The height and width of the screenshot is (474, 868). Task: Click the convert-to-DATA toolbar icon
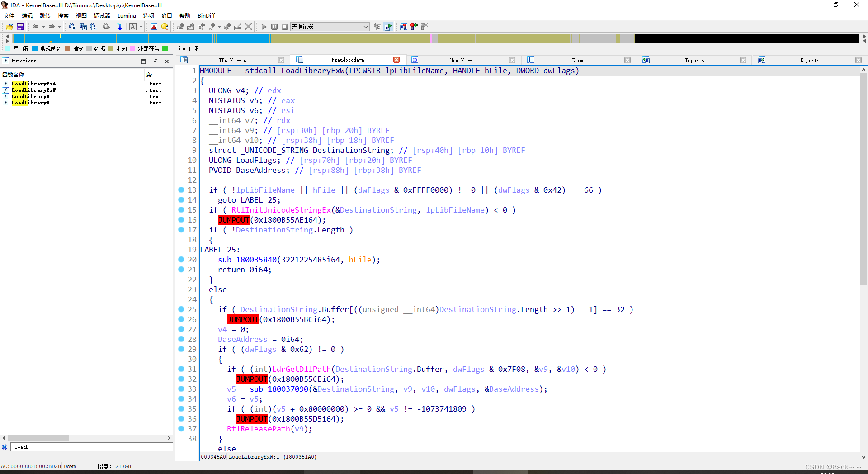[191, 27]
